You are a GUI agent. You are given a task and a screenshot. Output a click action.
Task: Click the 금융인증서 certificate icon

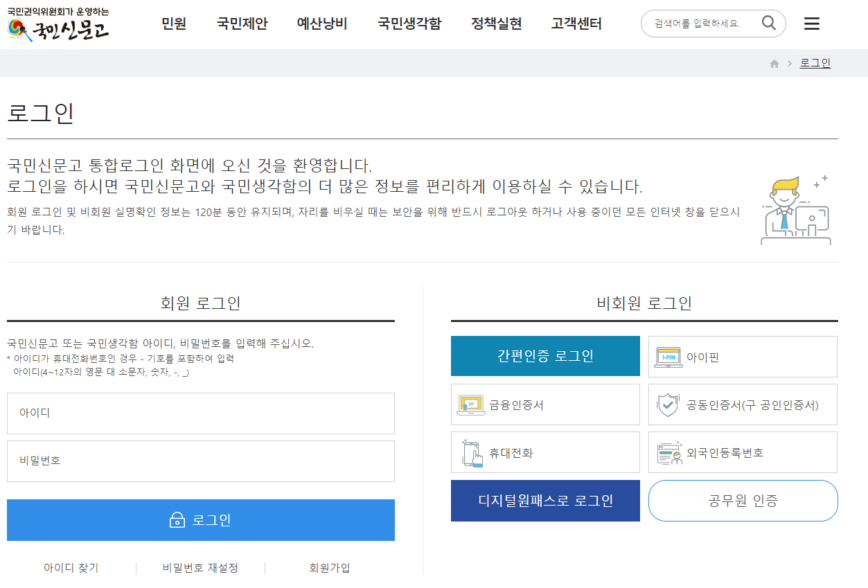coord(472,404)
